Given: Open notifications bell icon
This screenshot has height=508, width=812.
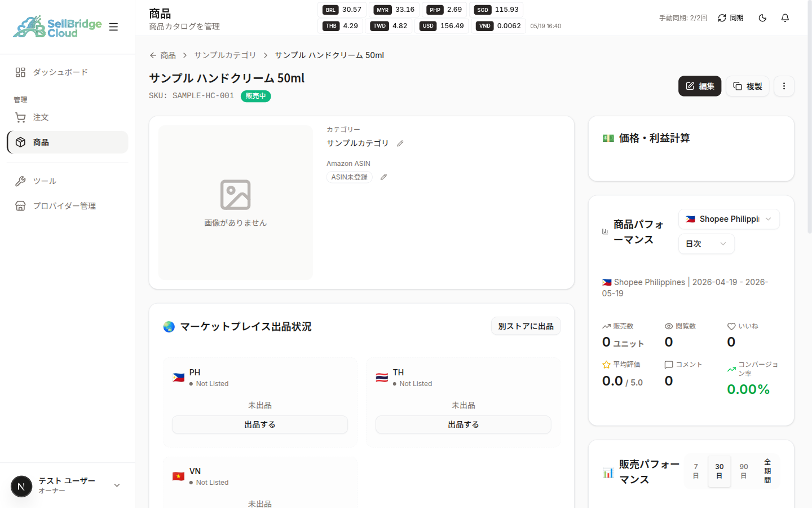Looking at the screenshot, I should click(785, 18).
